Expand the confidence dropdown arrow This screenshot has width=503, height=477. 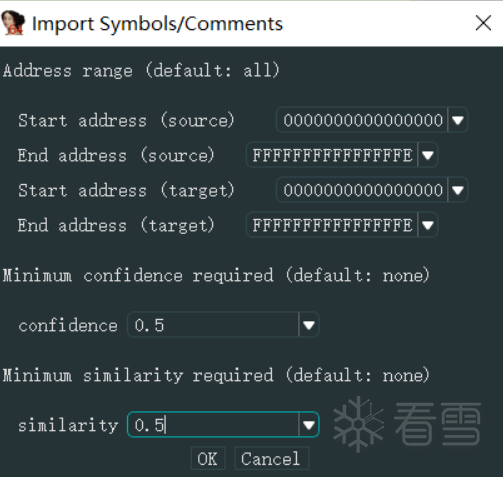pos(309,325)
